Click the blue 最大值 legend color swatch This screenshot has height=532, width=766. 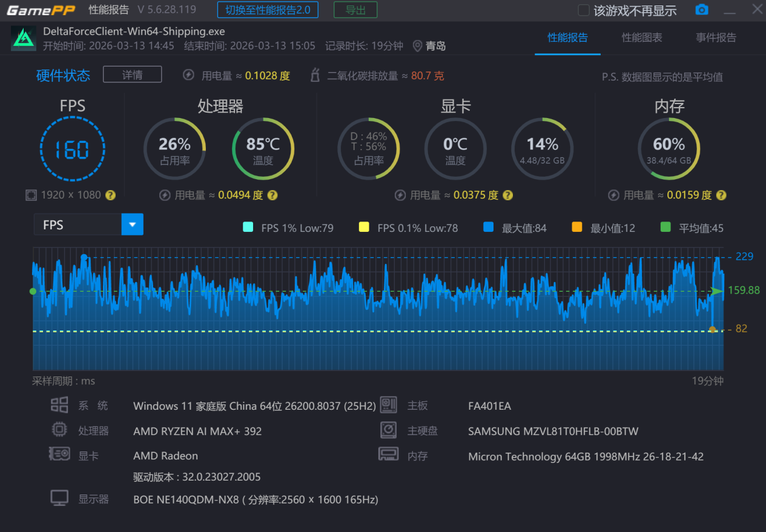[x=489, y=228]
